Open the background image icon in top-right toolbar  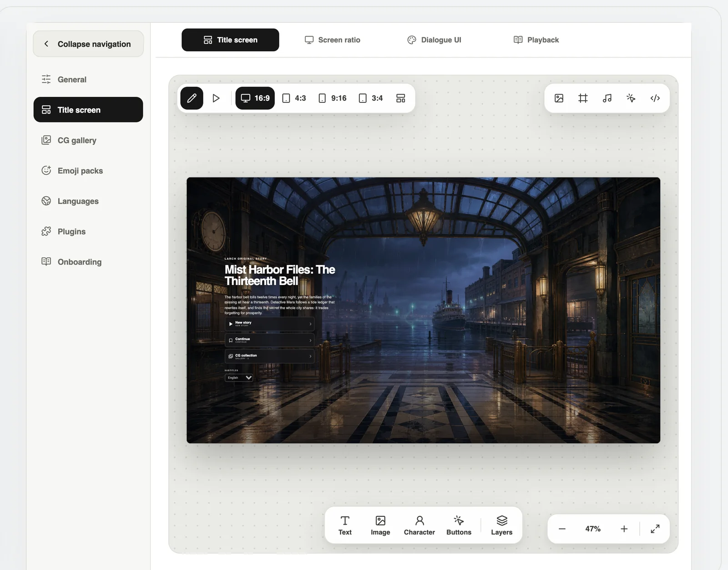[x=559, y=98]
